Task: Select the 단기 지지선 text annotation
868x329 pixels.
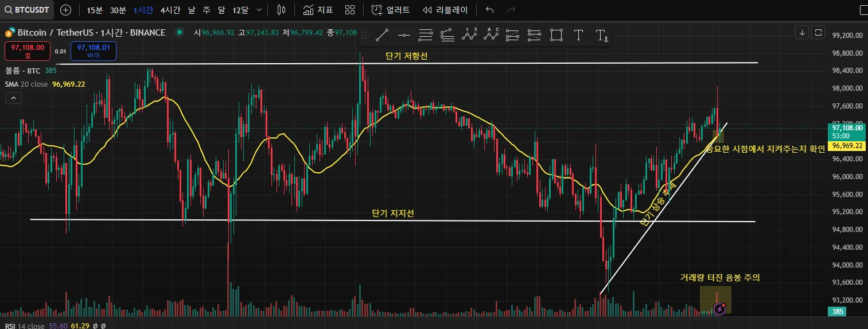Action: [393, 213]
